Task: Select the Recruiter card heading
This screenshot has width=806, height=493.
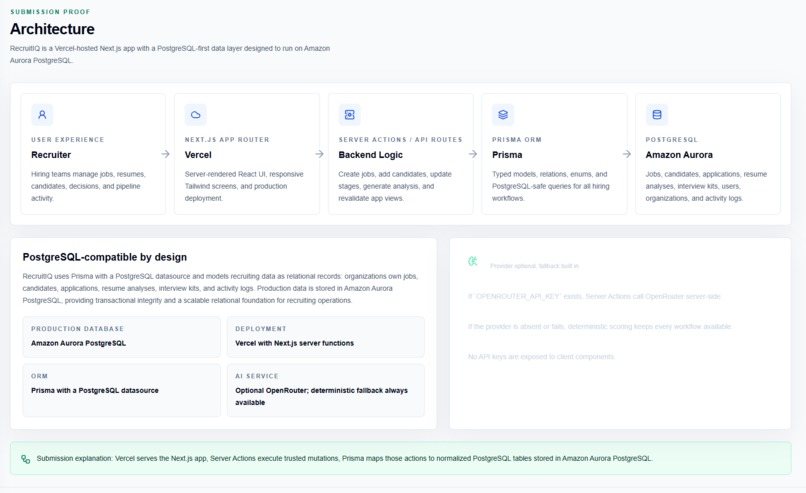Action: [51, 155]
